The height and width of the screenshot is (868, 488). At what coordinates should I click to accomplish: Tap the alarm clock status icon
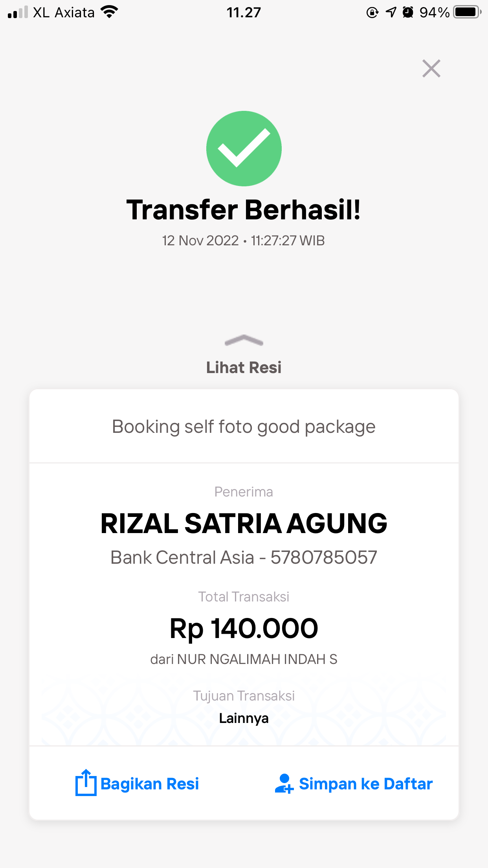point(408,12)
